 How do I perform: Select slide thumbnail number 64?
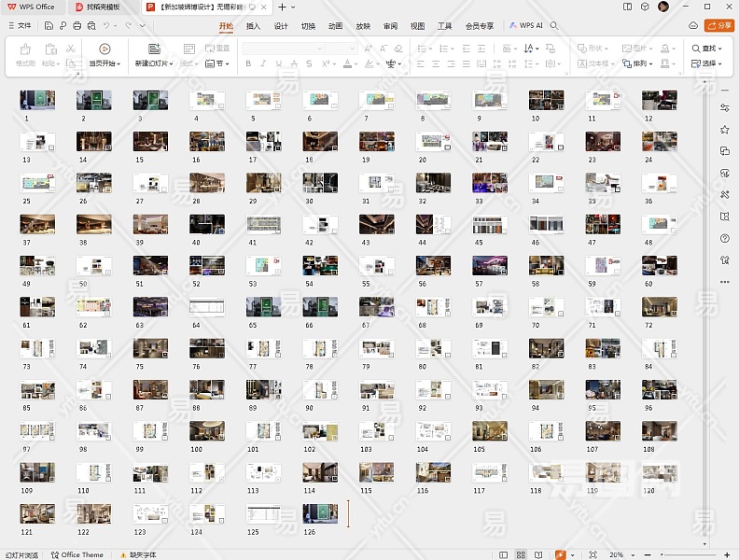point(207,307)
